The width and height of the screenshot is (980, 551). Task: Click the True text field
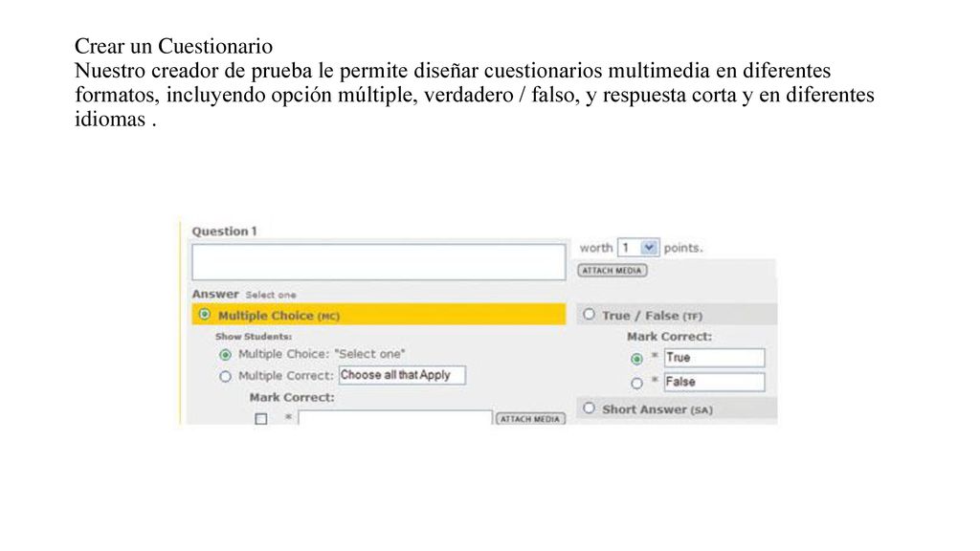click(x=714, y=358)
